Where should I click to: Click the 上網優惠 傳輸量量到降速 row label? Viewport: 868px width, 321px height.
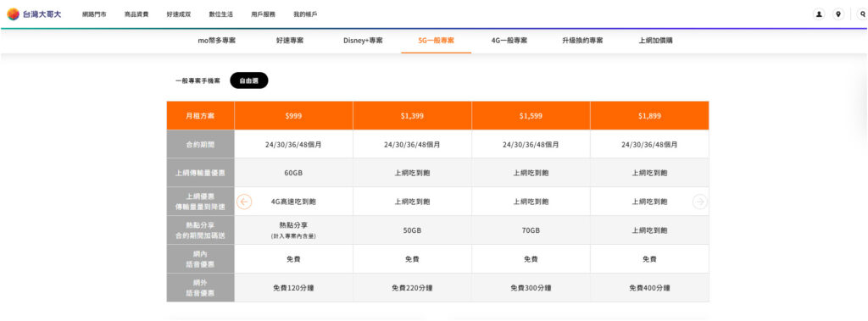200,202
